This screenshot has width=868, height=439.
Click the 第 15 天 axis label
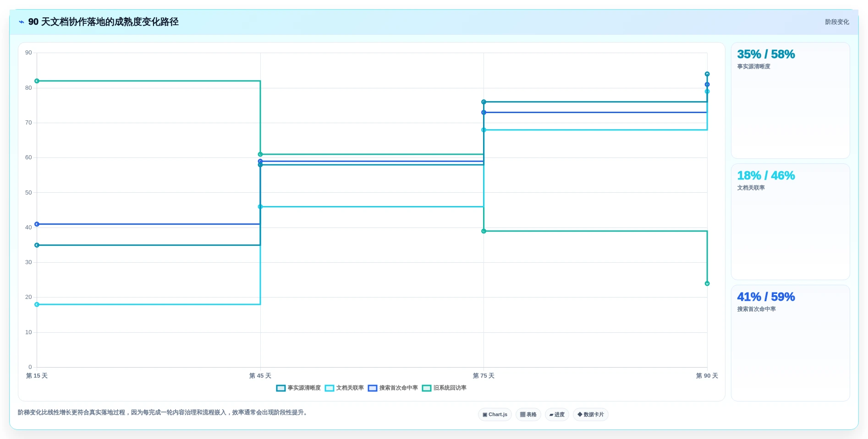(x=37, y=376)
